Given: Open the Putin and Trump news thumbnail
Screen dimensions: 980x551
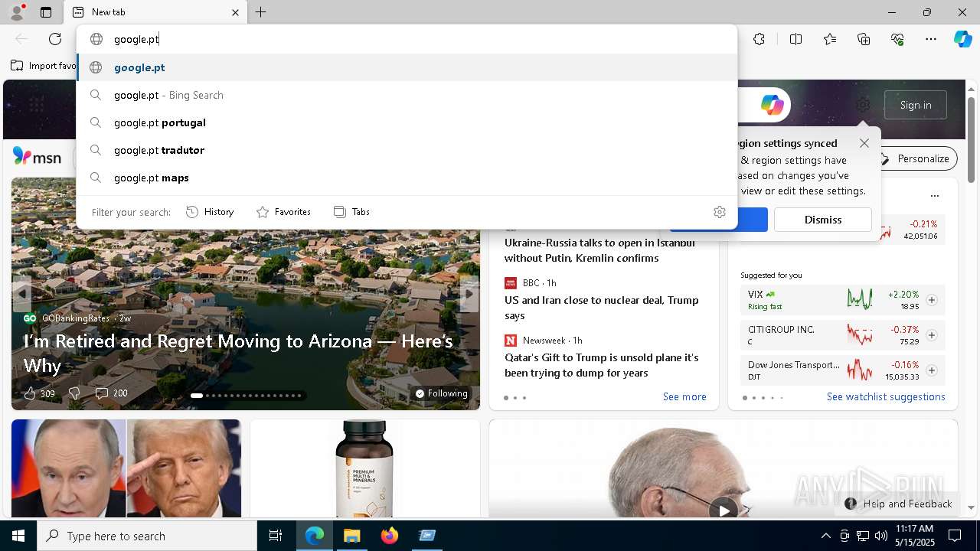Looking at the screenshot, I should (126, 468).
